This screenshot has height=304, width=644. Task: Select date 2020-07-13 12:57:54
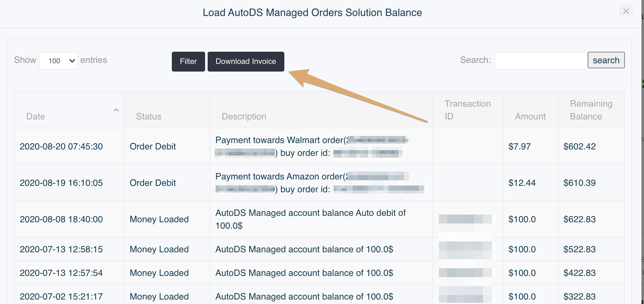tap(61, 273)
